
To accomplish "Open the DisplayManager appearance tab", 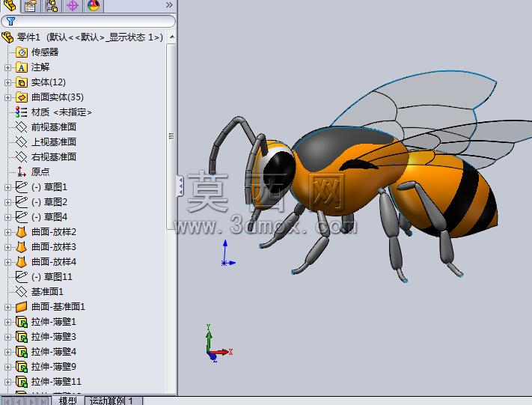I will point(94,6).
